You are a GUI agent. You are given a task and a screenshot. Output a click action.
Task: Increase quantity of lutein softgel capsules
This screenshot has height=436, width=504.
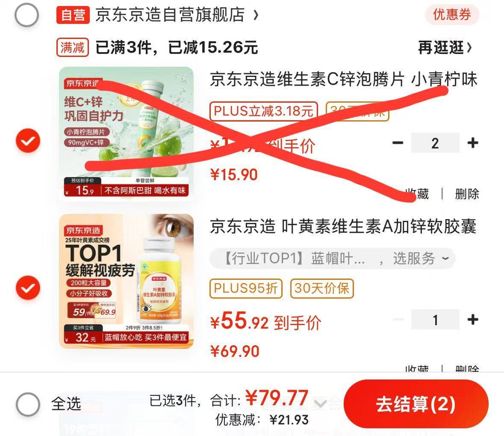coord(472,320)
